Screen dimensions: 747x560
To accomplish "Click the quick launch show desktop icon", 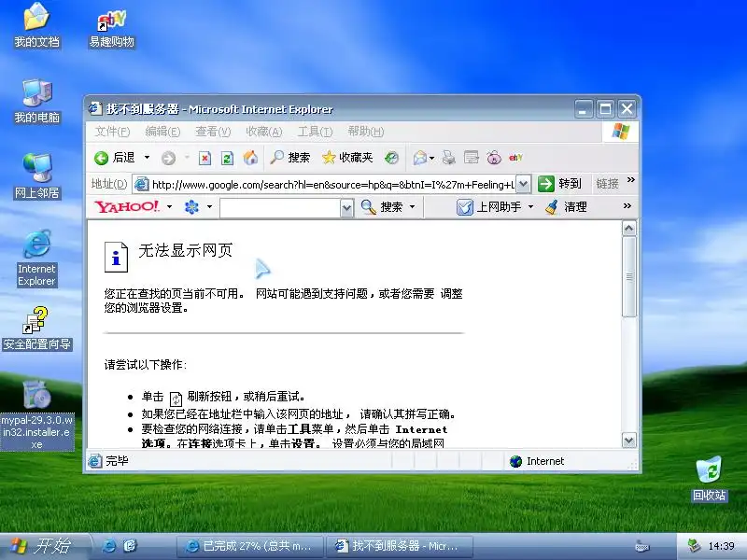I will pyautogui.click(x=130, y=546).
